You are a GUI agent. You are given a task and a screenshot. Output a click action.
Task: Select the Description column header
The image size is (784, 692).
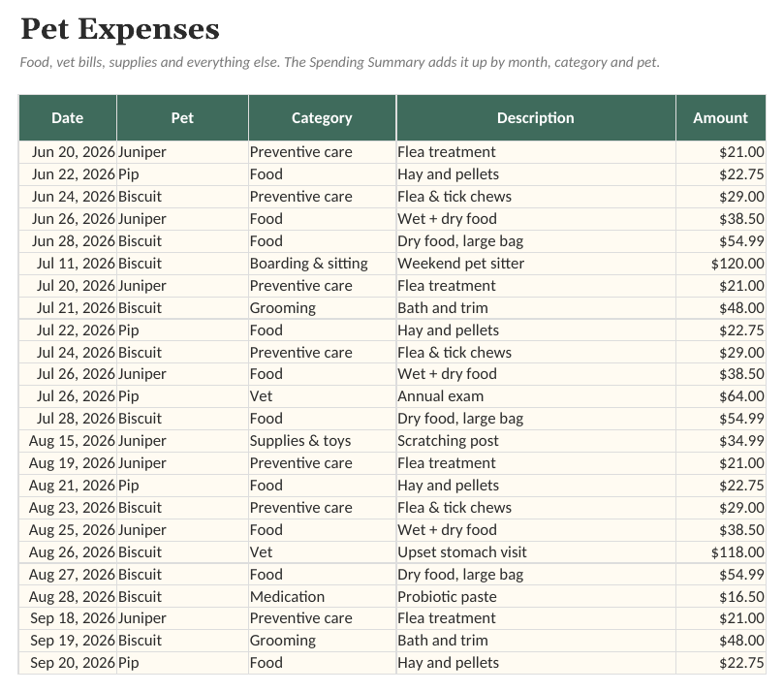536,118
